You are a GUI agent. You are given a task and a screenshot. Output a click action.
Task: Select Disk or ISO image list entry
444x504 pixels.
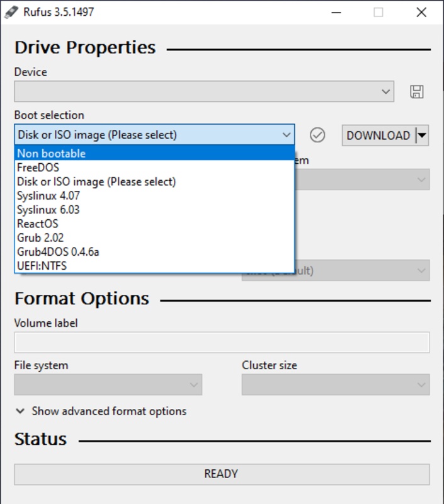96,181
